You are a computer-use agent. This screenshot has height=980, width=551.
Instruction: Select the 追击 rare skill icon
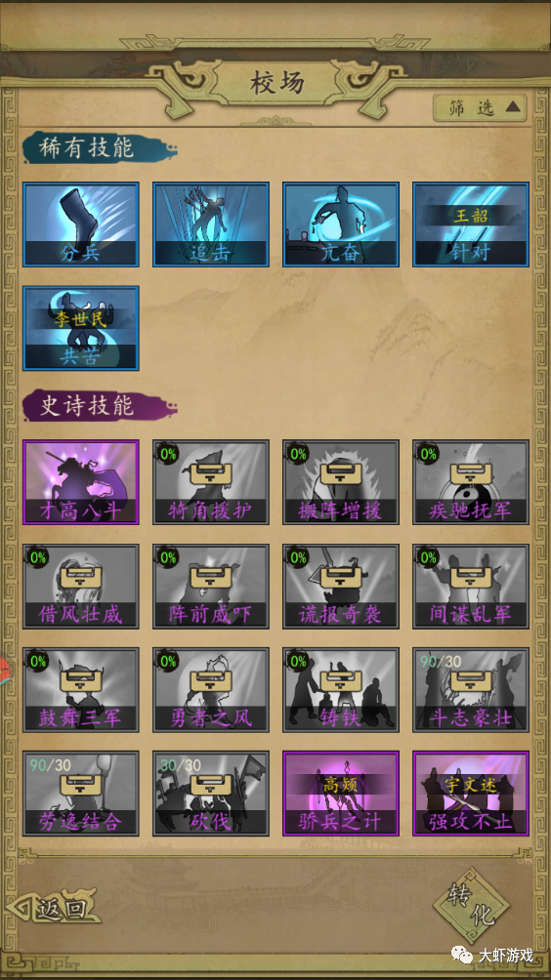(211, 225)
